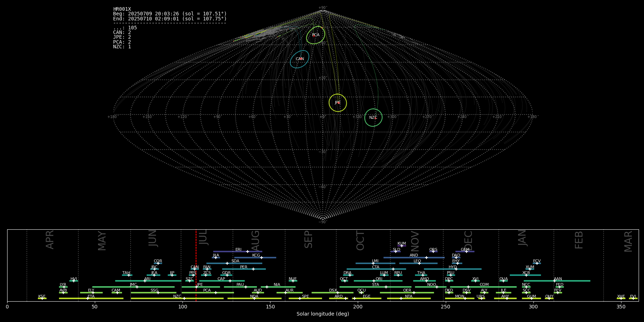The height and width of the screenshot is (322, 644).
Task: Click the XCB shower bar in timeline
Action: pos(525,275)
